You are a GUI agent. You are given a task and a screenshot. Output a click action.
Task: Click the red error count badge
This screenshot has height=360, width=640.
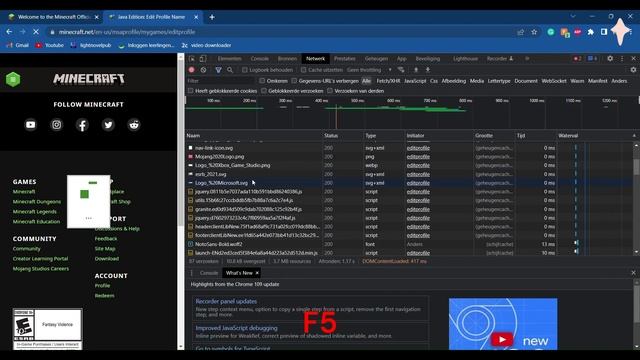577,58
